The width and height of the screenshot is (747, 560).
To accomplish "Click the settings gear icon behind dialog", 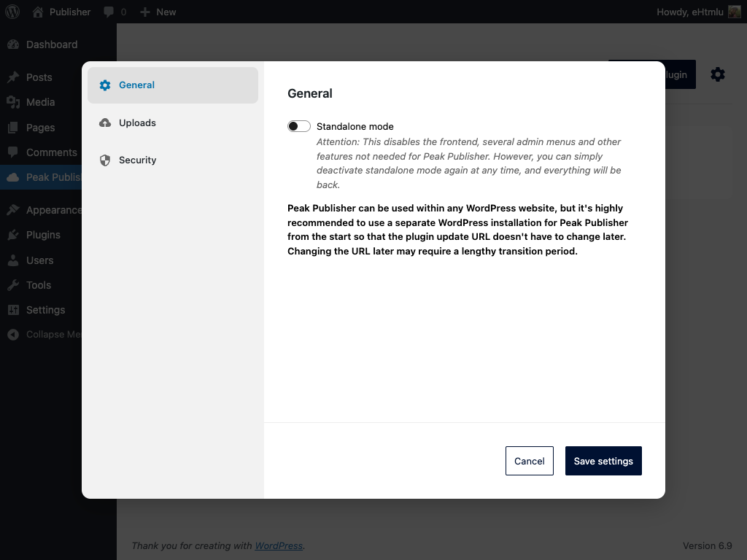I will point(718,74).
